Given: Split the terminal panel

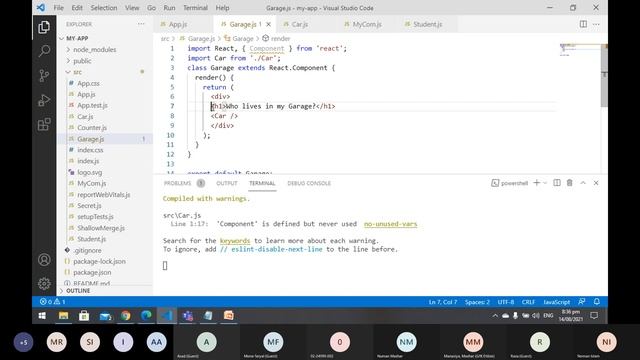Looking at the screenshot, I should click(x=557, y=183).
